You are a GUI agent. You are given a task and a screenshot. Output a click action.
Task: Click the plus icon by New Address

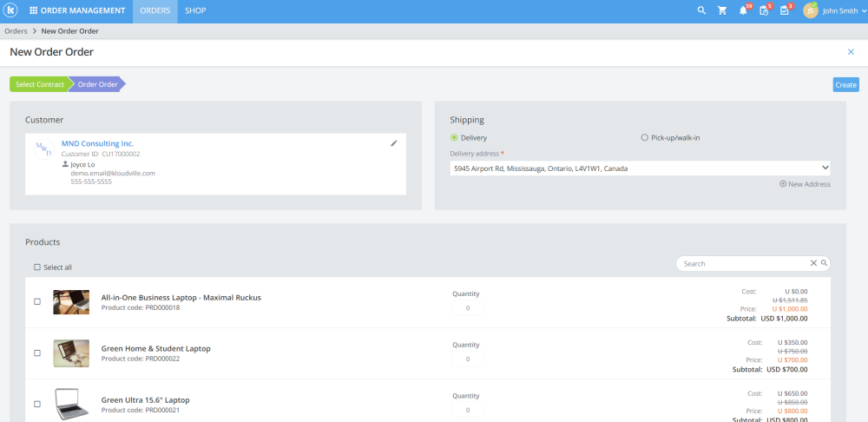tap(783, 184)
